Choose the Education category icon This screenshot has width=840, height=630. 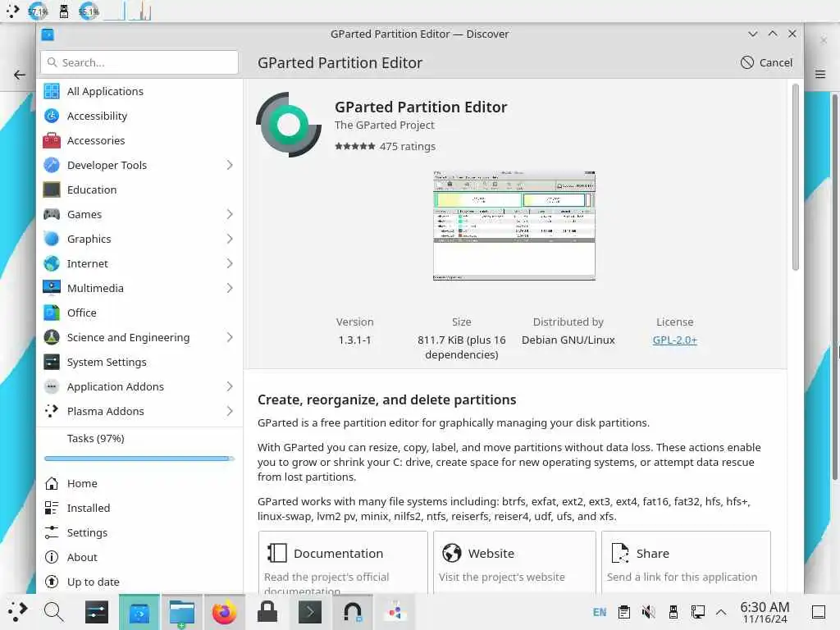(x=52, y=189)
